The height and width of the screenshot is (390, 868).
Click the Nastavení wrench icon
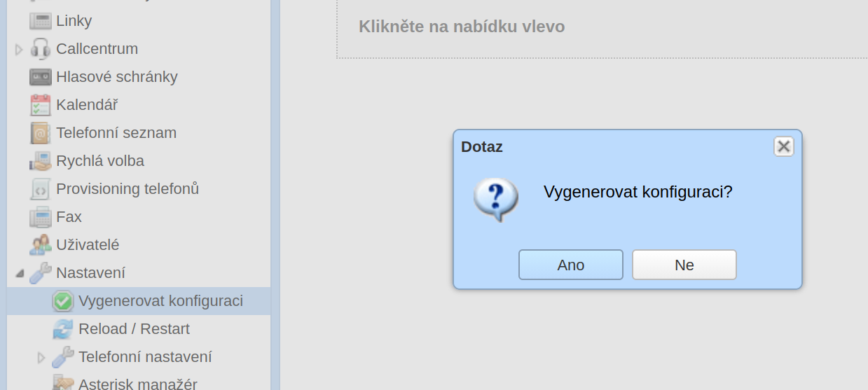pos(41,273)
